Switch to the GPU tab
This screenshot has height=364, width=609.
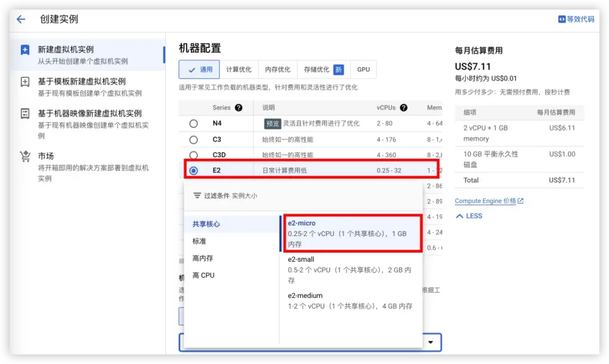point(363,70)
